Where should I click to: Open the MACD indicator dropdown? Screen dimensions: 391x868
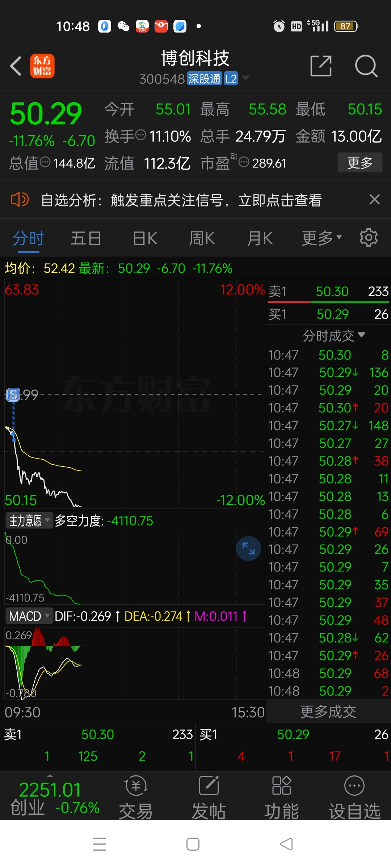(x=29, y=616)
